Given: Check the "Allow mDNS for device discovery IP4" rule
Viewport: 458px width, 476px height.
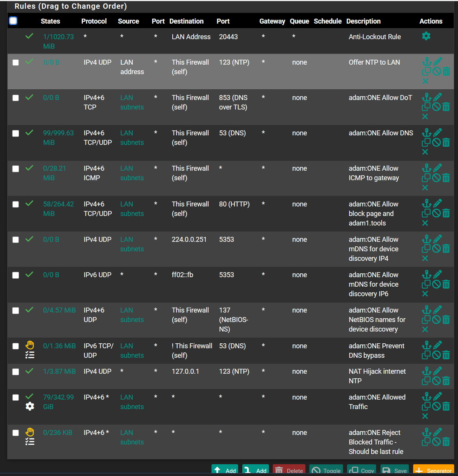Looking at the screenshot, I should pos(15,240).
